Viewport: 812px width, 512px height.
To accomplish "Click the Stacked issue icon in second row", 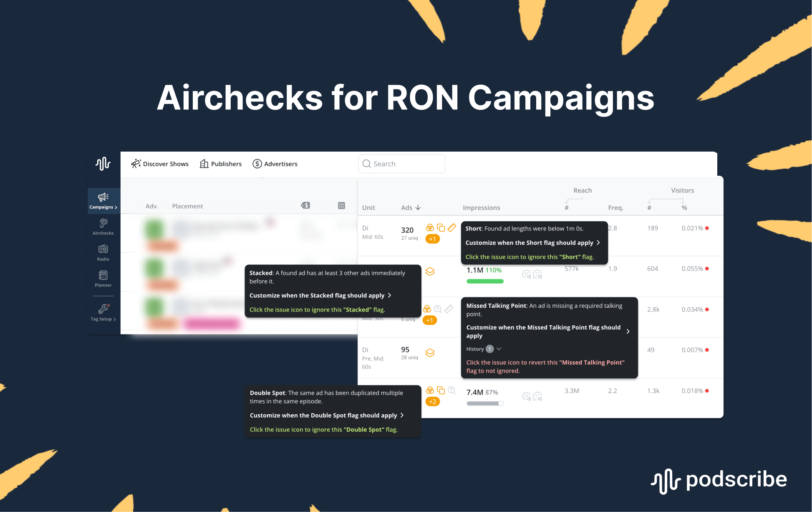I will tap(430, 271).
